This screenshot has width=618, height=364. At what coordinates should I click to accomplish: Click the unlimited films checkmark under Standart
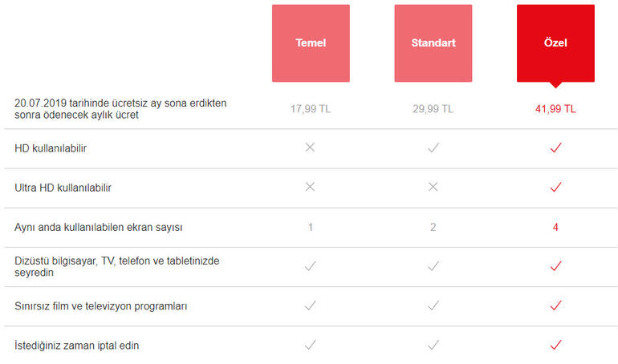coord(433,305)
